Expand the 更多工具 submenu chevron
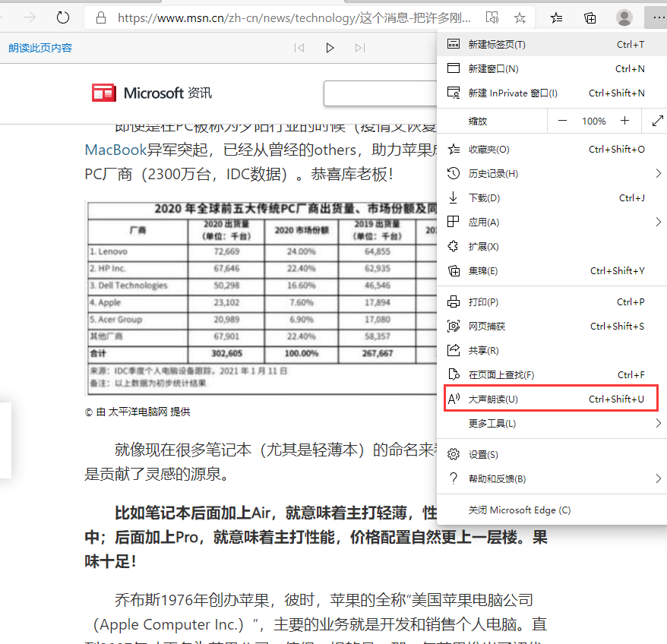 click(x=659, y=423)
